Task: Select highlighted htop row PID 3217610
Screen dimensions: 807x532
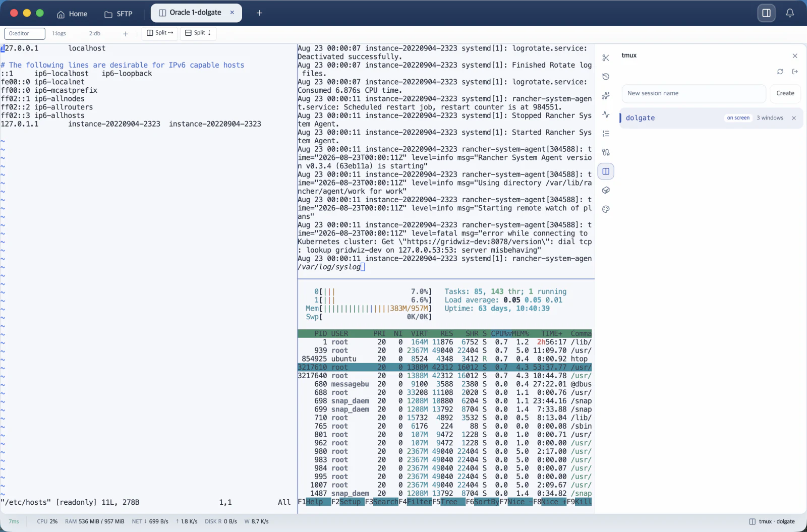Action: click(444, 368)
